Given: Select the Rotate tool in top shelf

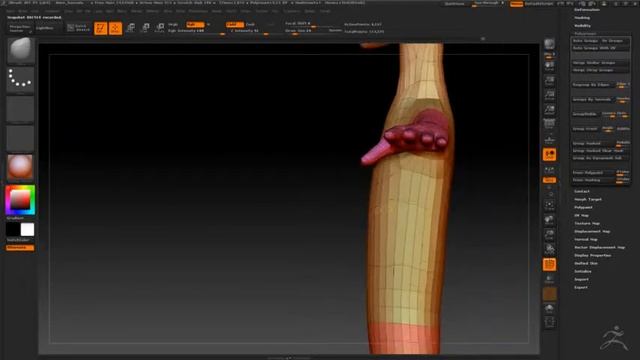Looking at the screenshot, I should [160, 28].
